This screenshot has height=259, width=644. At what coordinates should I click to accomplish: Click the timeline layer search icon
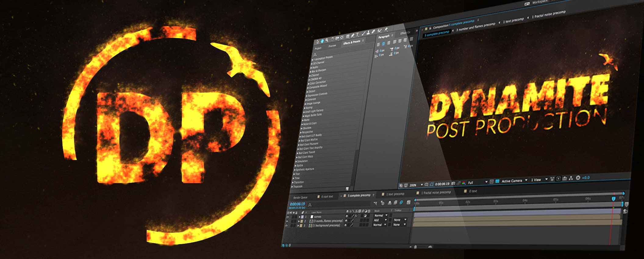click(310, 205)
